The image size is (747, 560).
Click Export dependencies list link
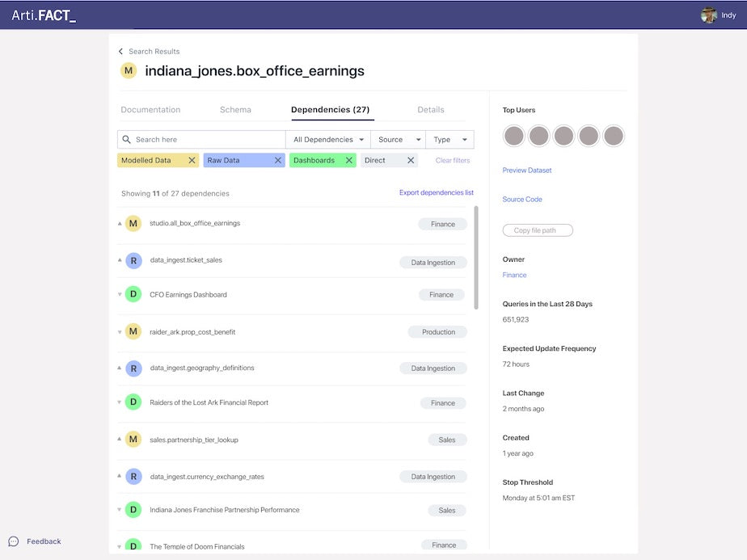436,193
